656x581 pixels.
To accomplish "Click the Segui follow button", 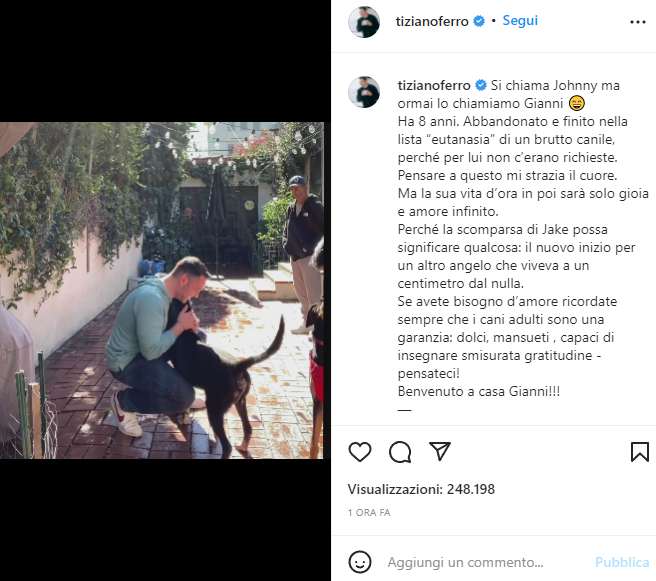I will pos(521,20).
